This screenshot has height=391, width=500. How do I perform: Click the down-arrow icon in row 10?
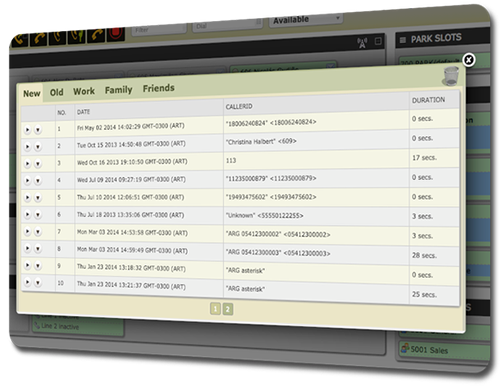tap(38, 283)
